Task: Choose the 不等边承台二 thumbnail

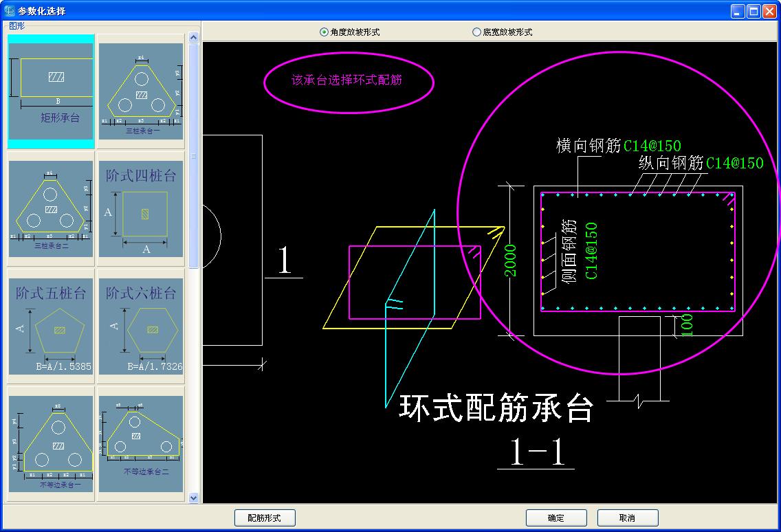Action: [x=141, y=444]
